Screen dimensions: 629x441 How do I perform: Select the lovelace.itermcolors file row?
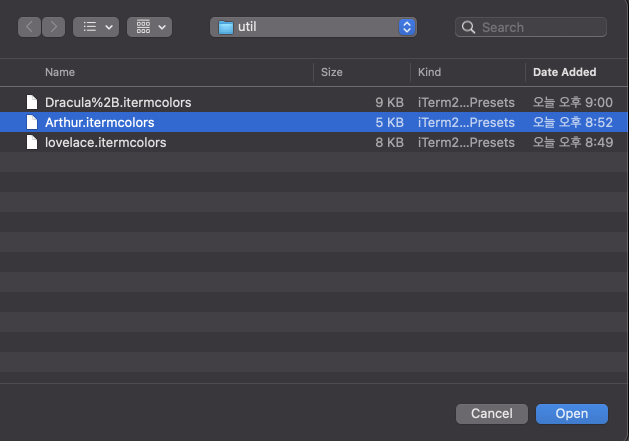click(314, 142)
